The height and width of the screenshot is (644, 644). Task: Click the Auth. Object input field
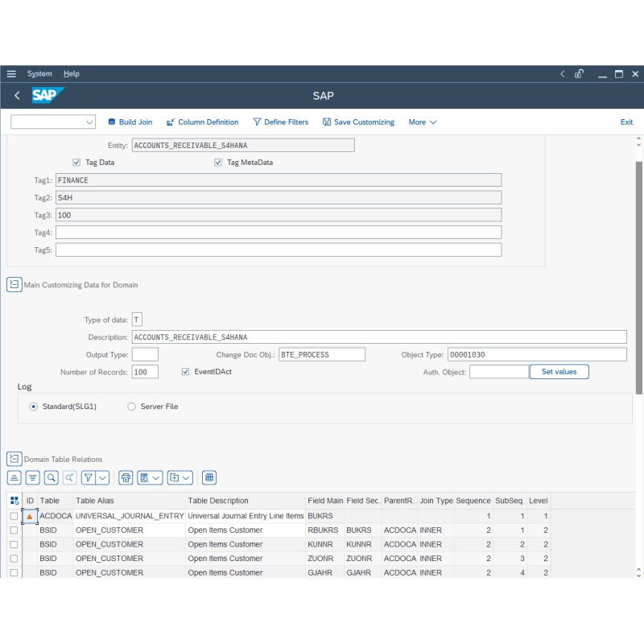[x=498, y=372]
